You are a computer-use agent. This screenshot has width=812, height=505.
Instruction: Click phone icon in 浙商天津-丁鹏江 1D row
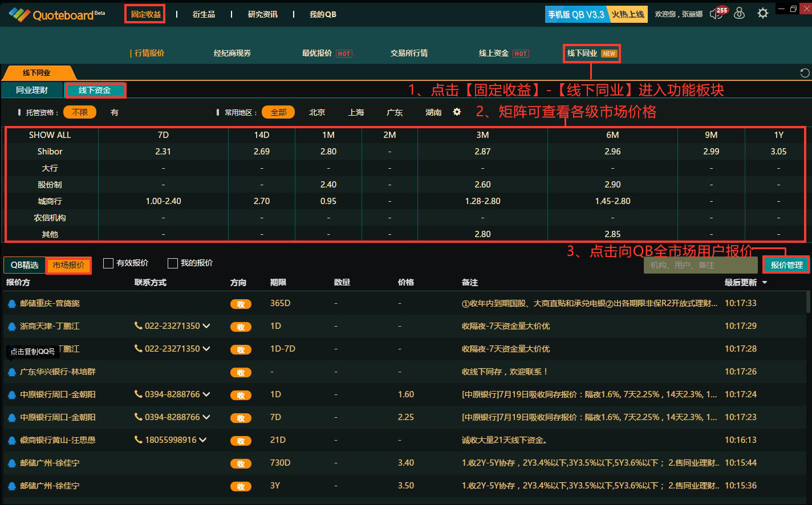(138, 326)
